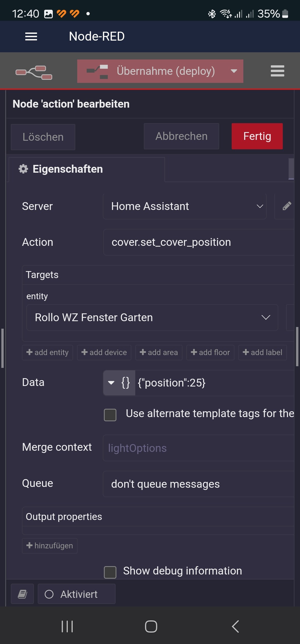Open the Node-RED main menu icon
Image resolution: width=300 pixels, height=644 pixels.
tap(277, 71)
